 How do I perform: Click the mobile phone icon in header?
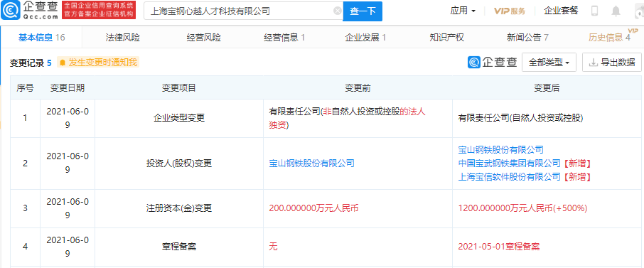594,11
